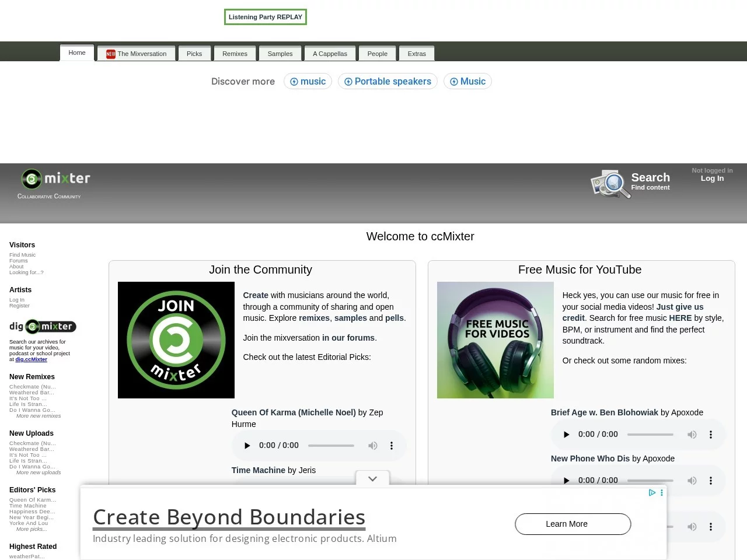
Task: Open more options for Brief Age player
Action: pos(711,435)
